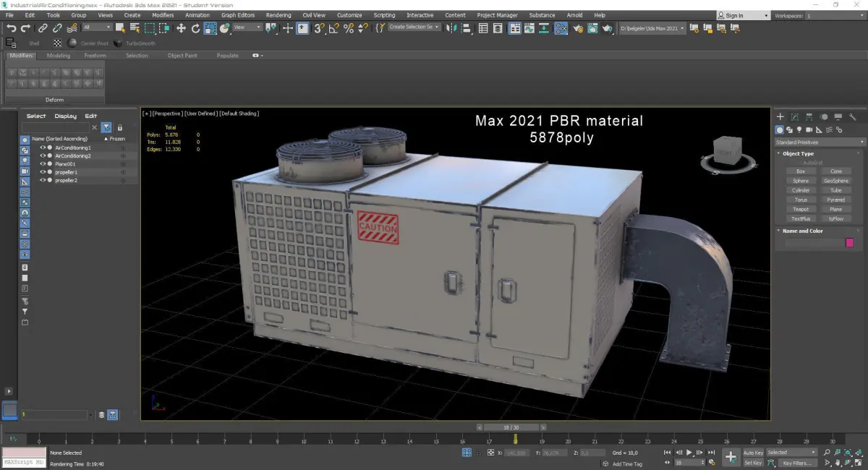Open the Modifiers menu
The width and height of the screenshot is (868, 470).
click(163, 14)
